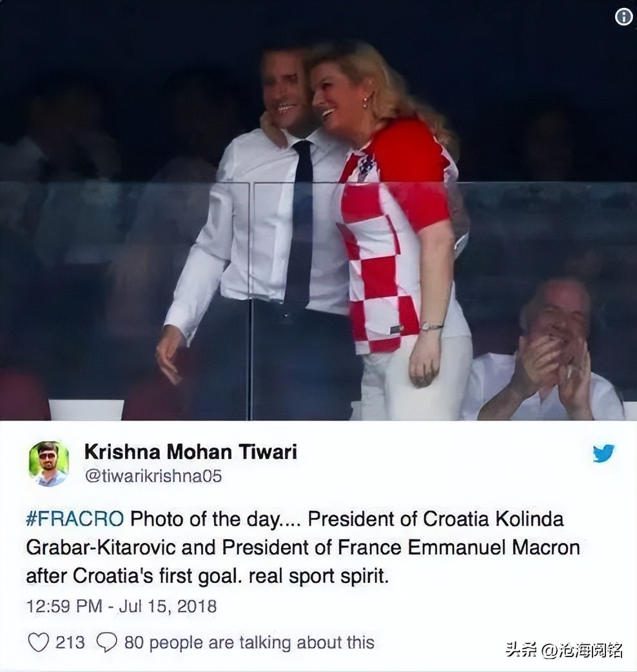
Task: Click the info icon on the photo
Action: point(623,17)
